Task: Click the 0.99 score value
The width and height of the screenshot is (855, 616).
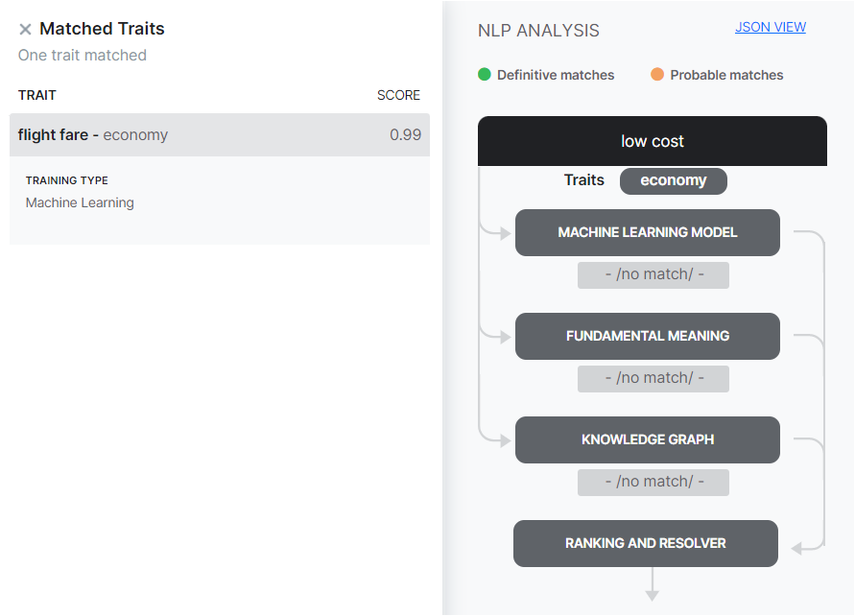Action: click(405, 135)
